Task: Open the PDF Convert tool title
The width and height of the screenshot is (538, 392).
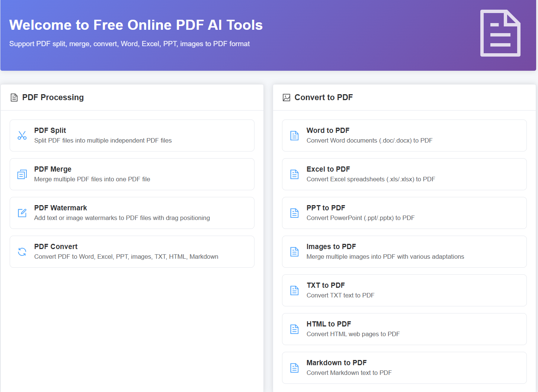Action: [56, 246]
